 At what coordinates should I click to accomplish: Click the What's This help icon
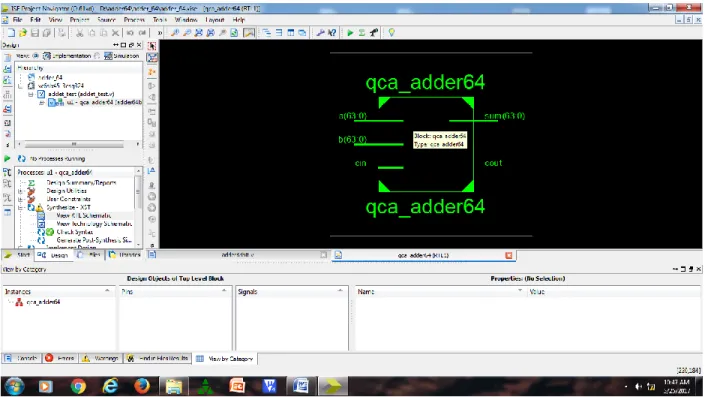pos(332,32)
